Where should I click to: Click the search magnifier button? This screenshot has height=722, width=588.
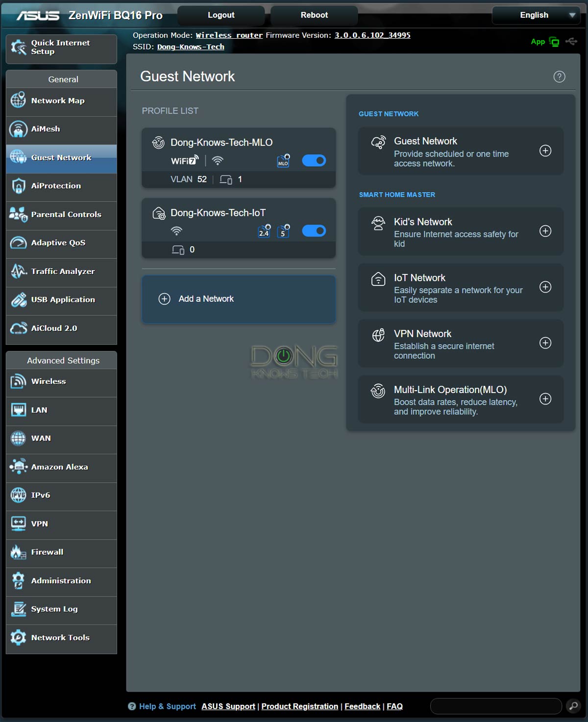pyautogui.click(x=573, y=706)
